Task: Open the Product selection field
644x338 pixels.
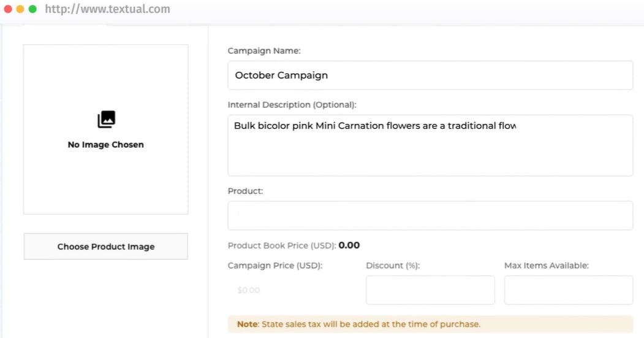Action: (x=430, y=215)
